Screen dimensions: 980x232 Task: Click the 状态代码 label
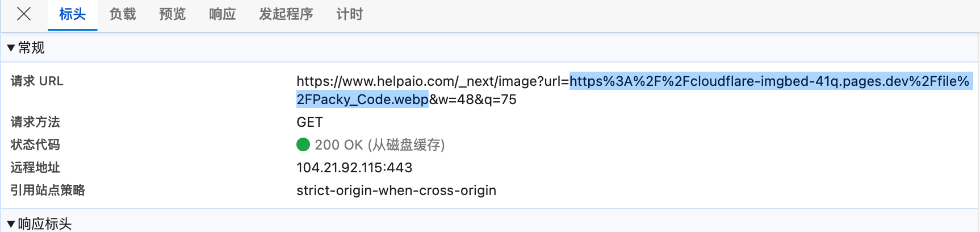pos(35,145)
